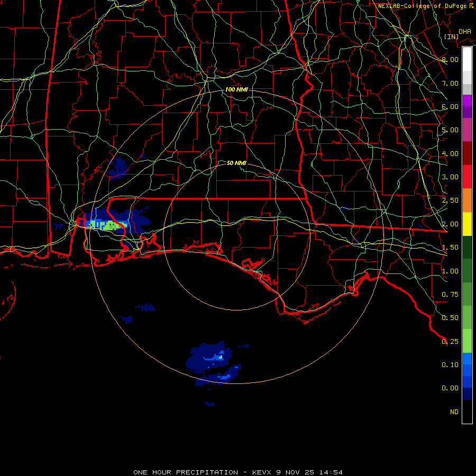Pick the bright red legend swatch near 3.00
This screenshot has height=476, width=476.
point(467,177)
